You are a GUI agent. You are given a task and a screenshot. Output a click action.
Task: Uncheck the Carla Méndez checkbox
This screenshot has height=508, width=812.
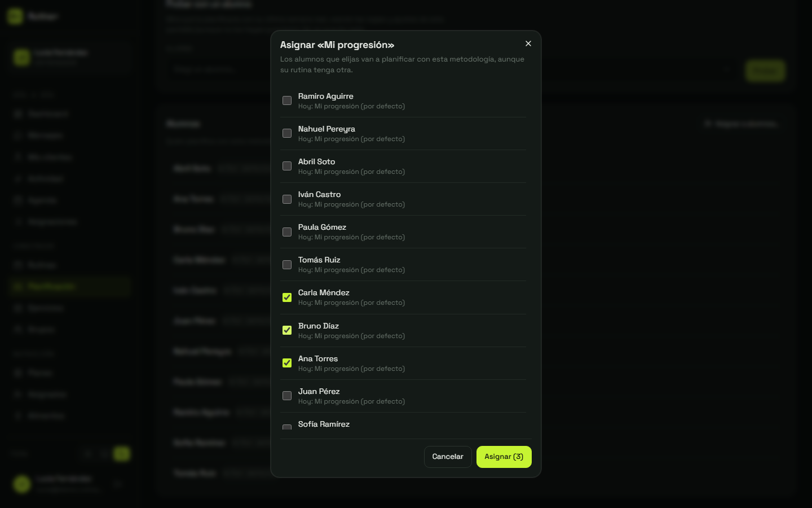[287, 297]
